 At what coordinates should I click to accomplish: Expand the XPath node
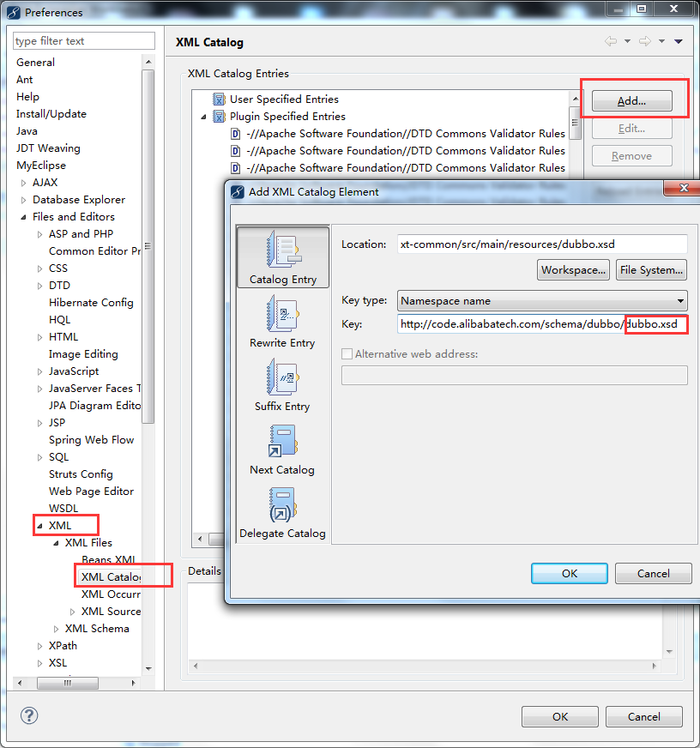pyautogui.click(x=40, y=646)
